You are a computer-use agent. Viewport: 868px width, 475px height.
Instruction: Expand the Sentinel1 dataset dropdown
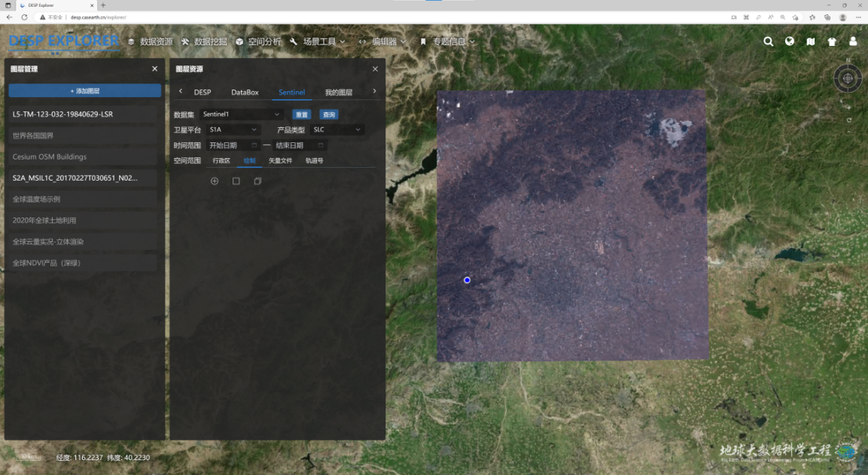(242, 114)
